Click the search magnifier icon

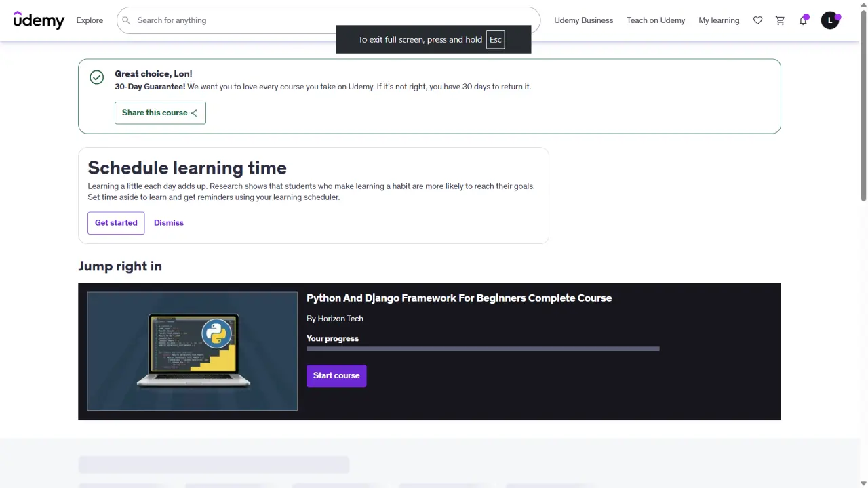pyautogui.click(x=126, y=20)
